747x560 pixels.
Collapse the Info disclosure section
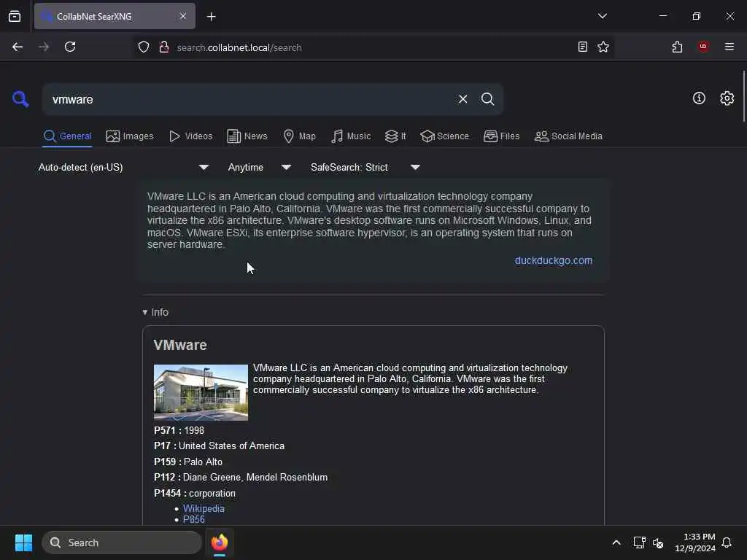[x=155, y=312]
